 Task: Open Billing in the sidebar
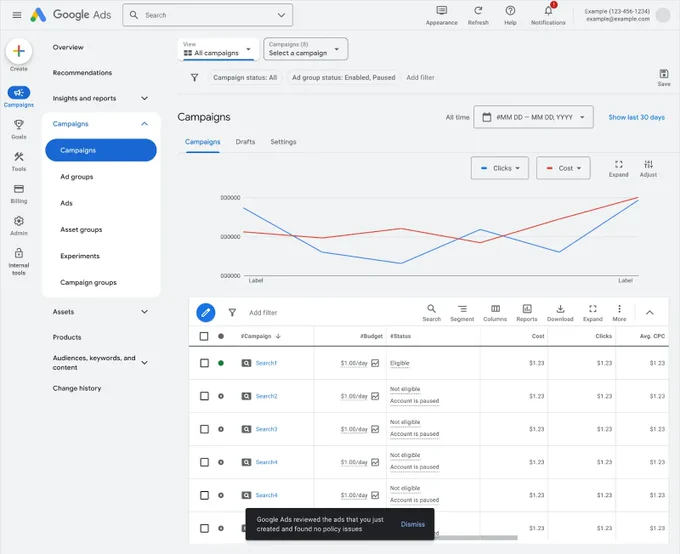point(19,193)
